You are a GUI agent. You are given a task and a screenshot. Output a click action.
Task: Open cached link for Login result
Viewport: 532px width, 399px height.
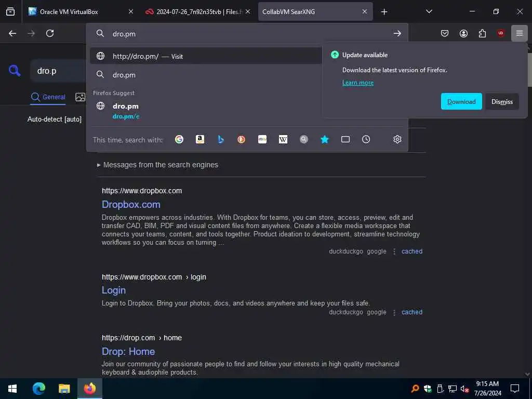coord(412,312)
